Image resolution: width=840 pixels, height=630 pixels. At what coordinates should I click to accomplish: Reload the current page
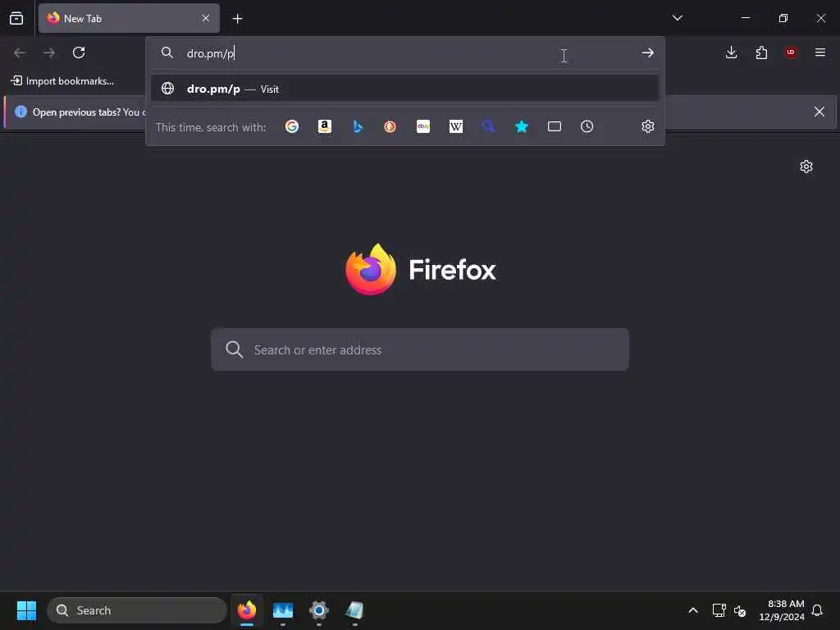point(79,52)
